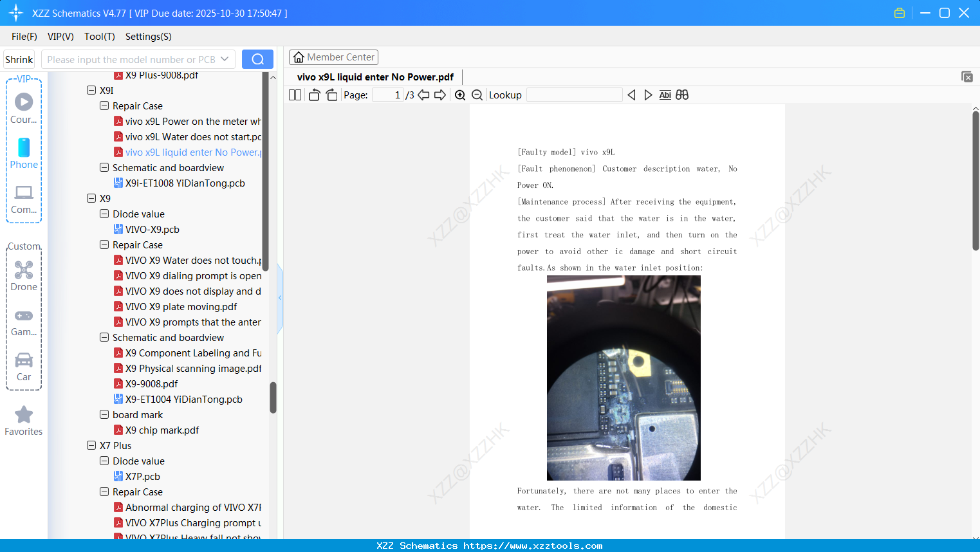Image resolution: width=980 pixels, height=552 pixels.
Task: Open the Tool(T) menu
Action: click(x=100, y=37)
